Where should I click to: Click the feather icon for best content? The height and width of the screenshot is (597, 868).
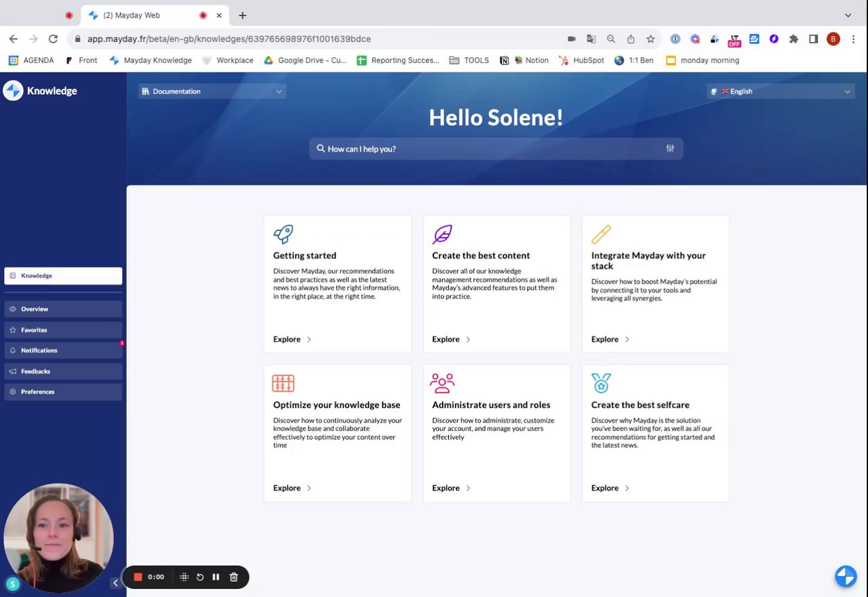[x=442, y=234]
